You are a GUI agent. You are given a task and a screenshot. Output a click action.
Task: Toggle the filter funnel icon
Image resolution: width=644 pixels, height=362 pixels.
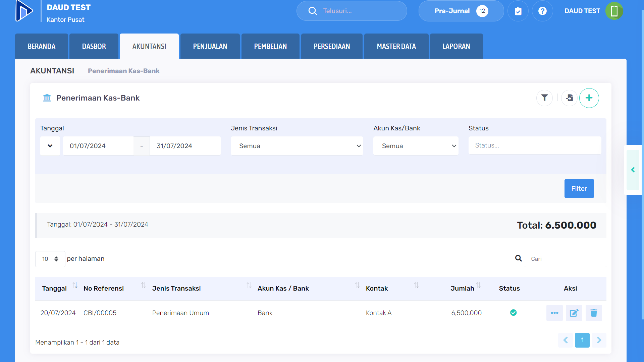(x=544, y=98)
